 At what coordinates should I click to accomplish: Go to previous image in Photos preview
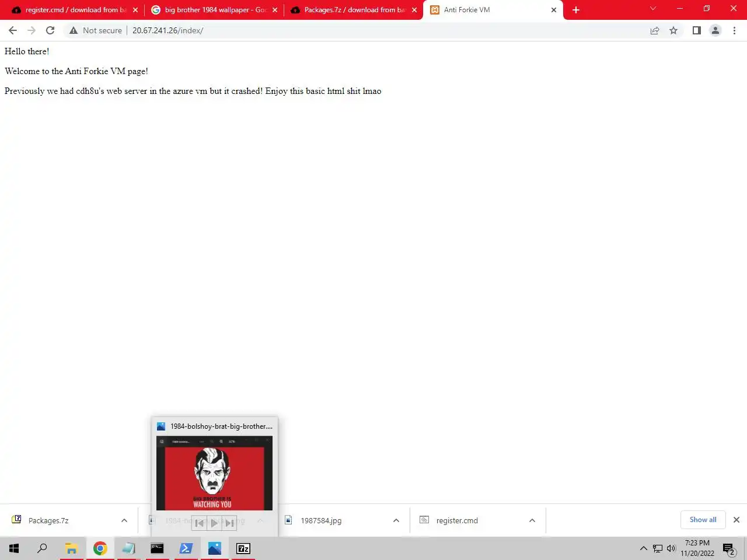click(200, 523)
